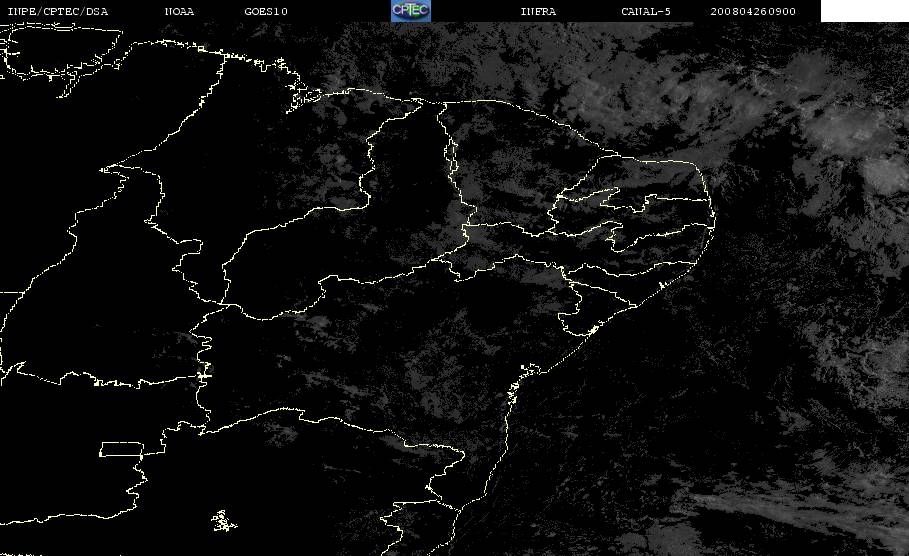This screenshot has width=909, height=556.
Task: Click the CPTEC logo in header
Action: click(x=410, y=10)
